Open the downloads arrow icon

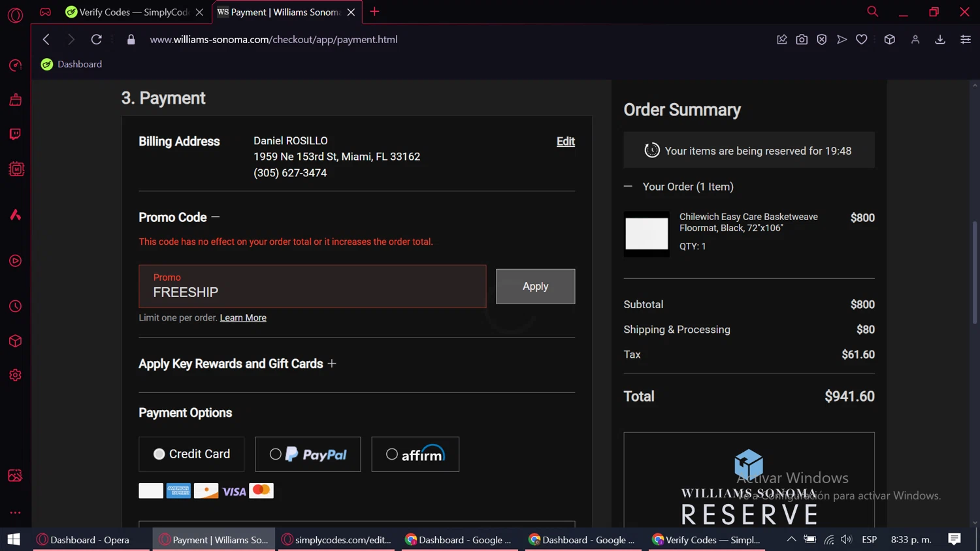pyautogui.click(x=940, y=39)
